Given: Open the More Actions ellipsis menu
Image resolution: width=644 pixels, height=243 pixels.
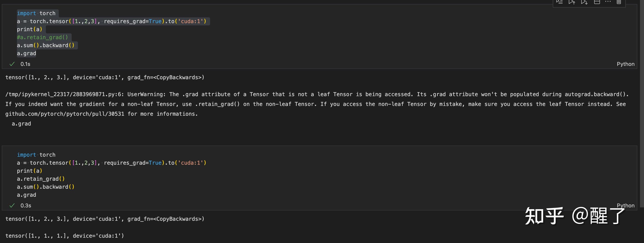Looking at the screenshot, I should coord(608,2).
